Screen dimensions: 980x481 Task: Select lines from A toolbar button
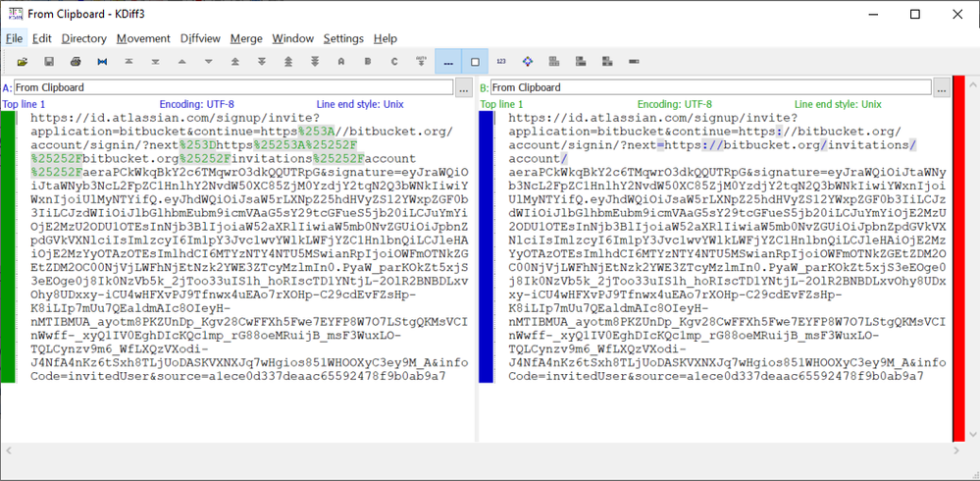point(341,62)
